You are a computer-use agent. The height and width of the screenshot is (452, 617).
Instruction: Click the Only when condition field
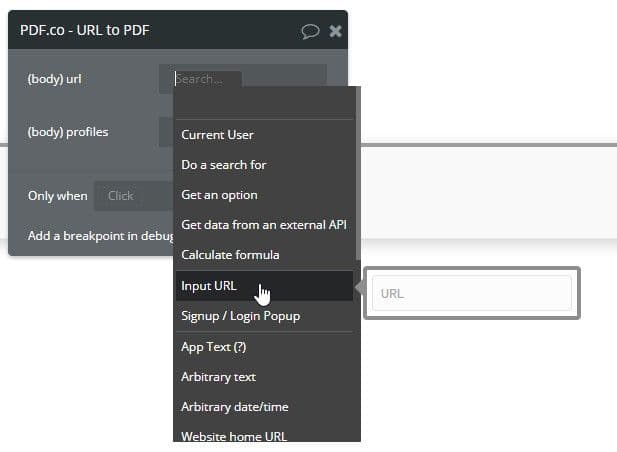click(132, 196)
